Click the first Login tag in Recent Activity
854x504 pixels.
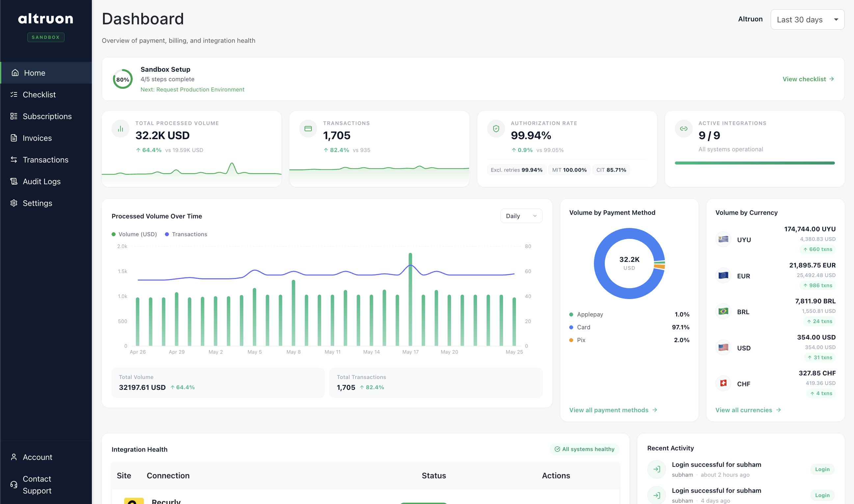[x=822, y=469]
